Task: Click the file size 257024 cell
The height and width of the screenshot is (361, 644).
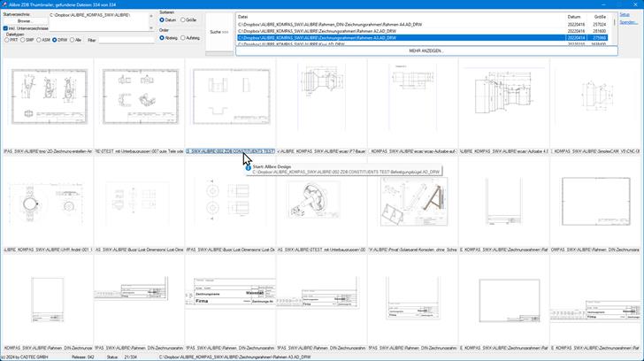Action: [600, 25]
